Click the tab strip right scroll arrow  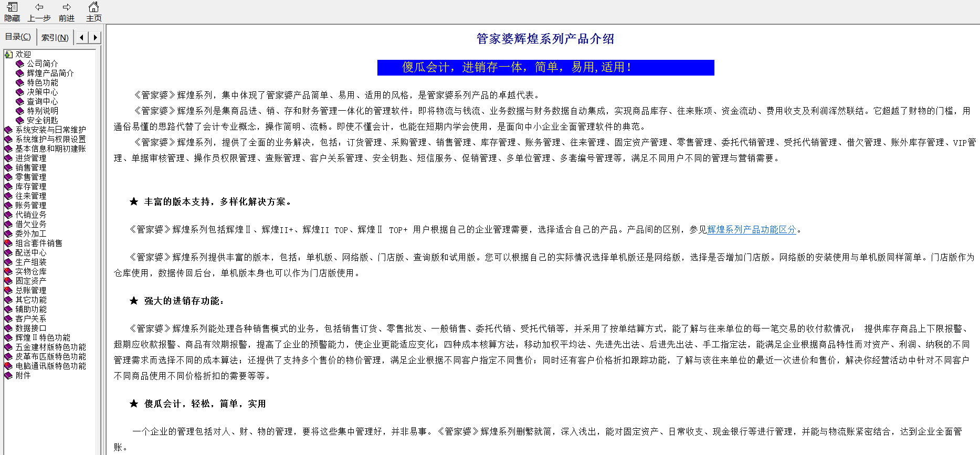[x=95, y=37]
